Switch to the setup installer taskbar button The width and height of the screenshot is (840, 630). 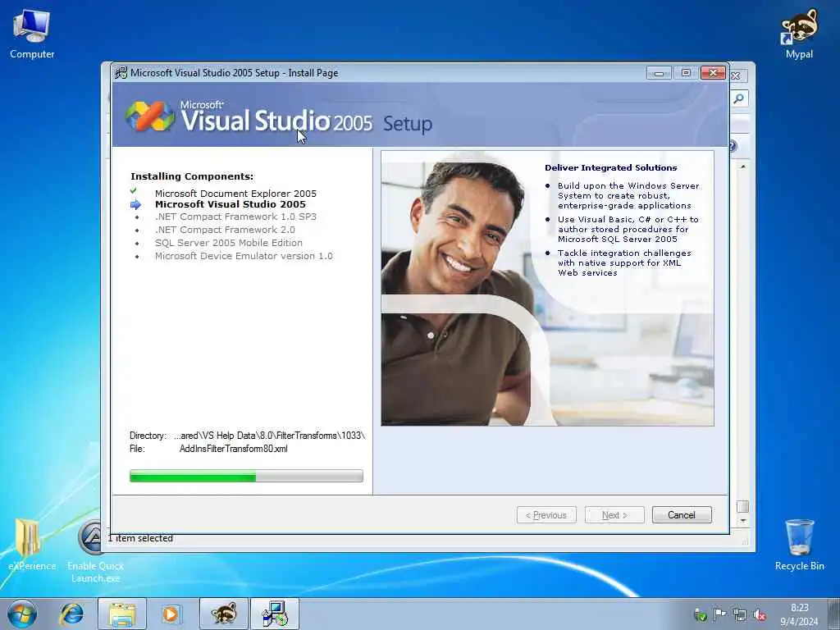point(275,614)
